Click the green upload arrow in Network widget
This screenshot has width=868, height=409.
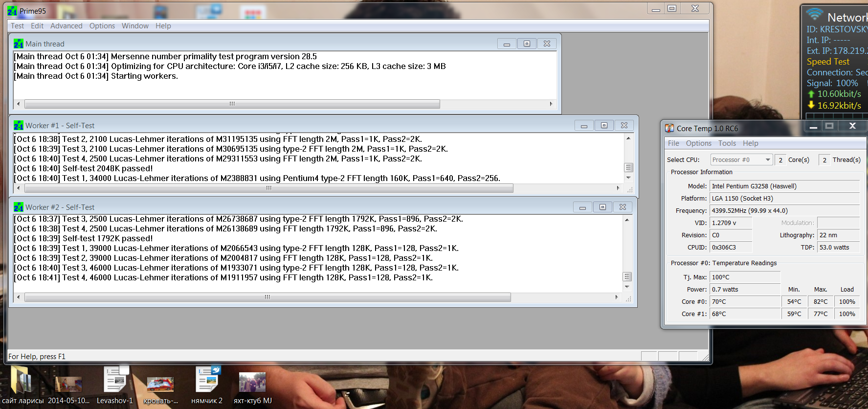811,94
